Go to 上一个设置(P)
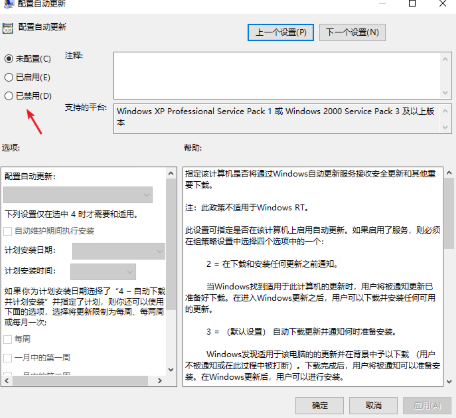 pos(281,32)
